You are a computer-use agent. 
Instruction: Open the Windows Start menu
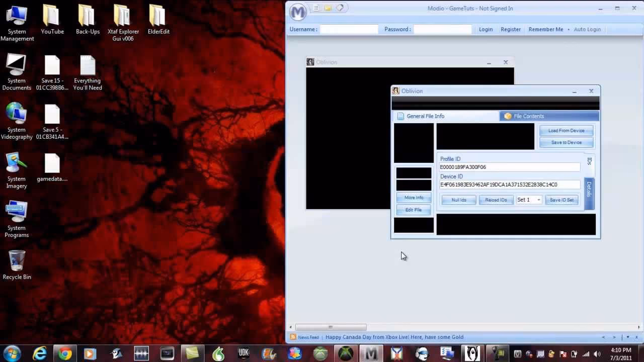coord(12,353)
